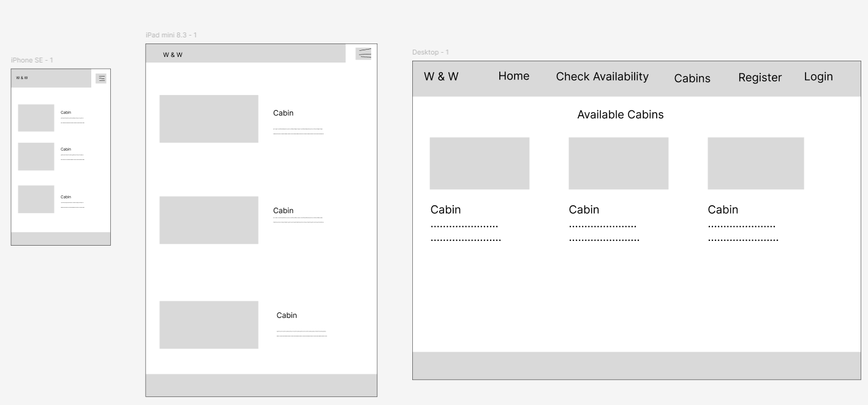Screen dimensions: 868x405
Task: Select the Home item in Desktop nav bar
Action: (513, 76)
